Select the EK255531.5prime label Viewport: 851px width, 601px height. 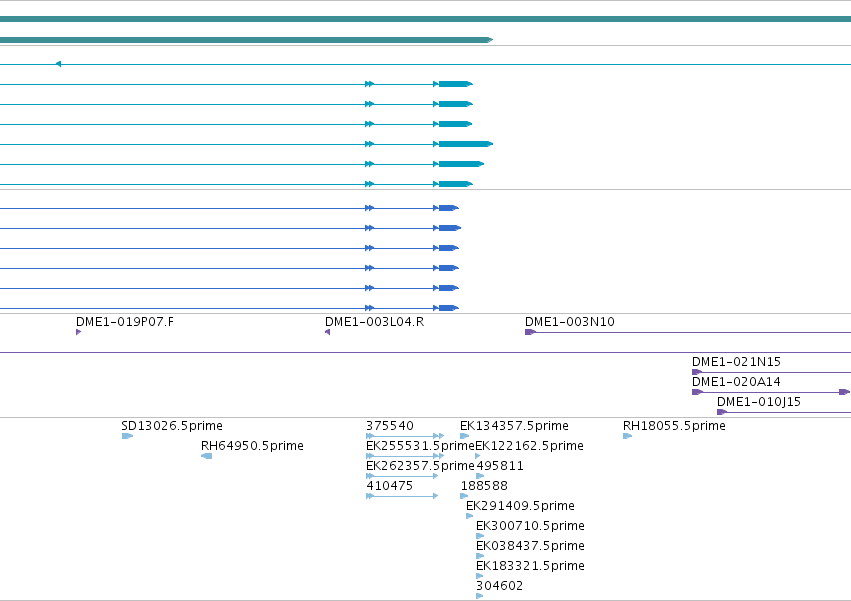tap(421, 446)
